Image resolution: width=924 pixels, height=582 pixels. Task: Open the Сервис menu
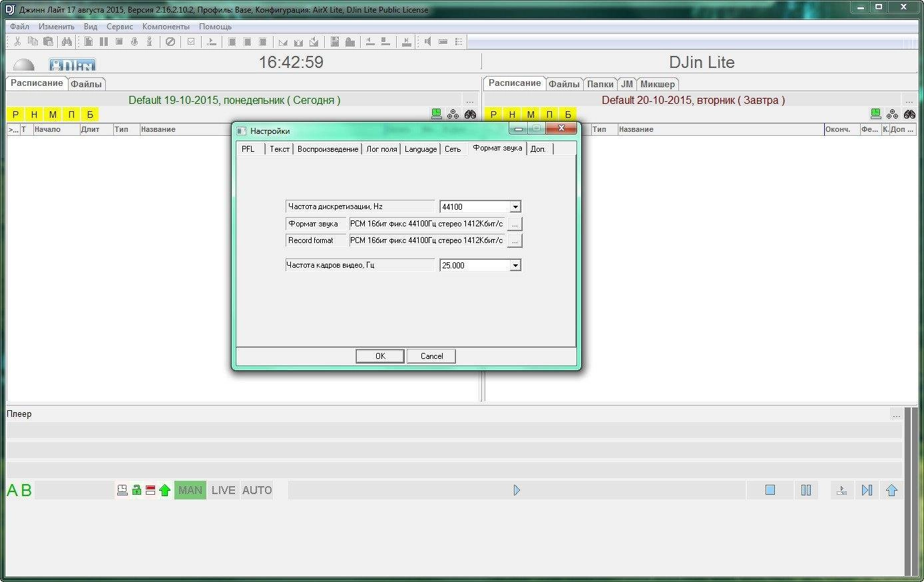click(120, 27)
